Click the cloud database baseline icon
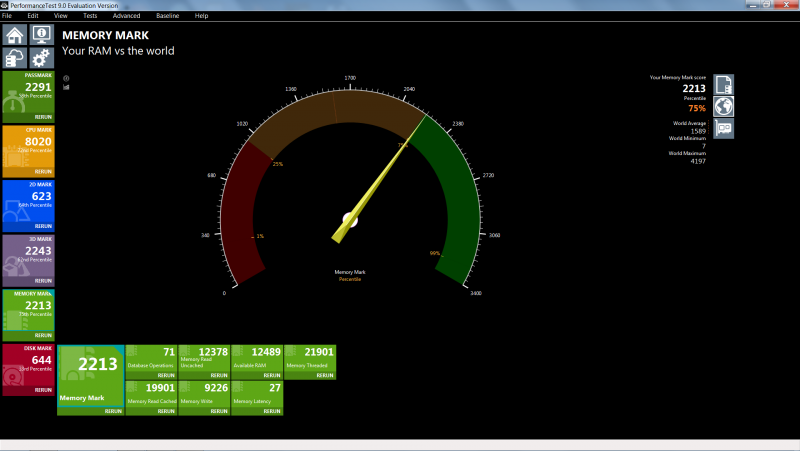The width and height of the screenshot is (800, 451). click(x=15, y=58)
